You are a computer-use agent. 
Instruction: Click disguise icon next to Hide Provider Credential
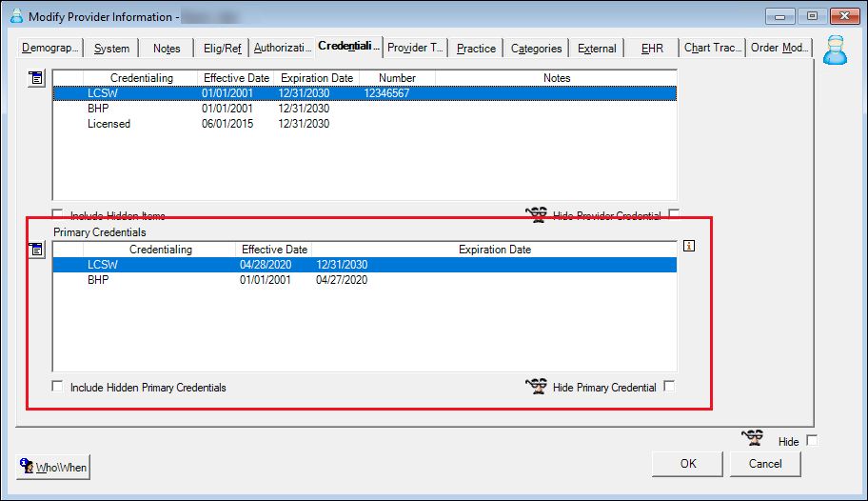click(537, 215)
